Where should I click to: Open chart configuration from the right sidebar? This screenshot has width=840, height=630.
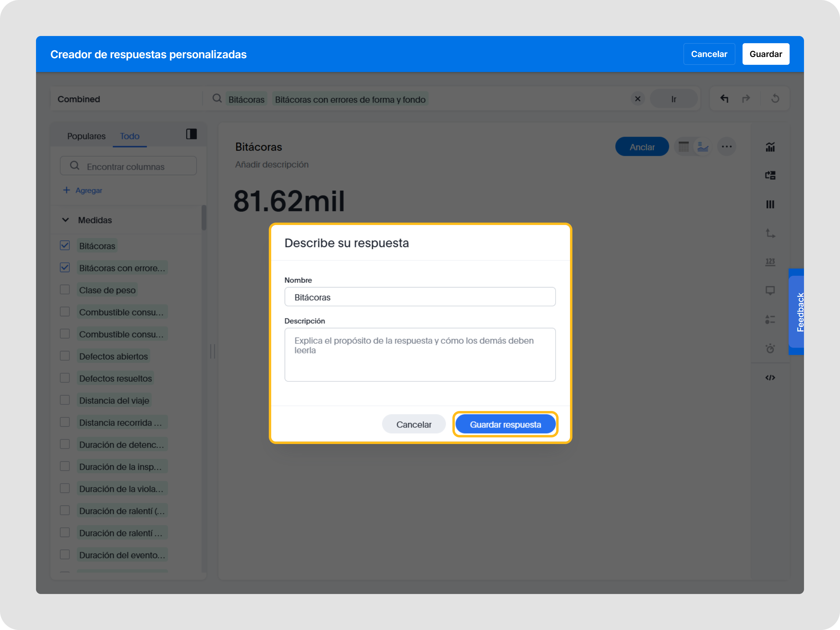pos(770,147)
